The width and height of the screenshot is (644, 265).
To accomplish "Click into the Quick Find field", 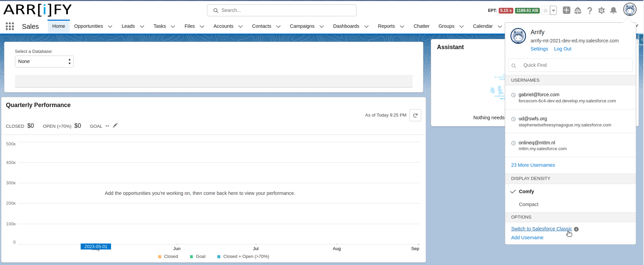I will click(x=570, y=65).
